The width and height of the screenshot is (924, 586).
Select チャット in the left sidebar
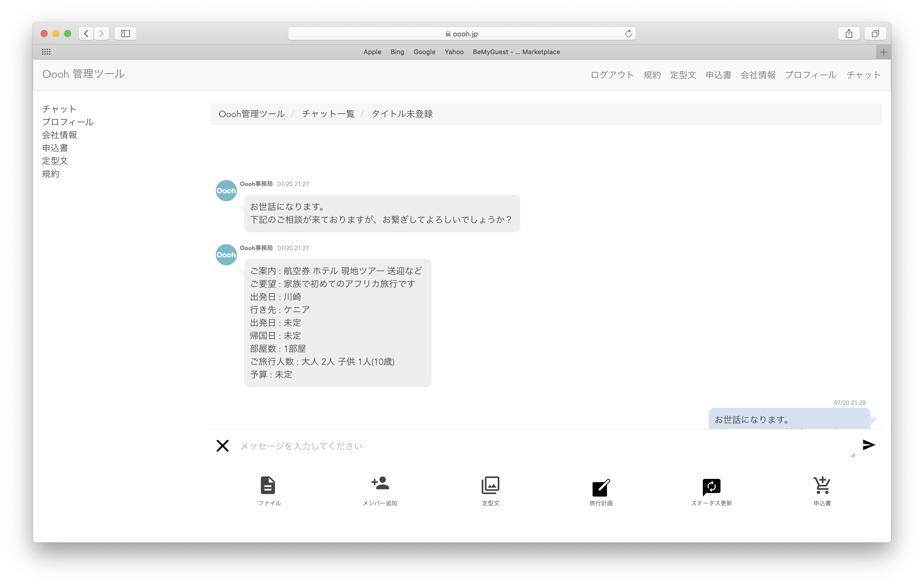tap(59, 109)
